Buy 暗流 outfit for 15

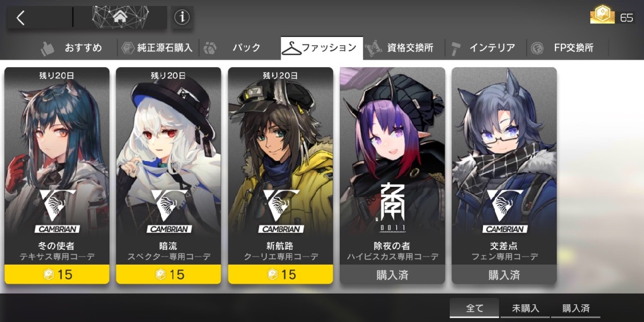pos(169,274)
